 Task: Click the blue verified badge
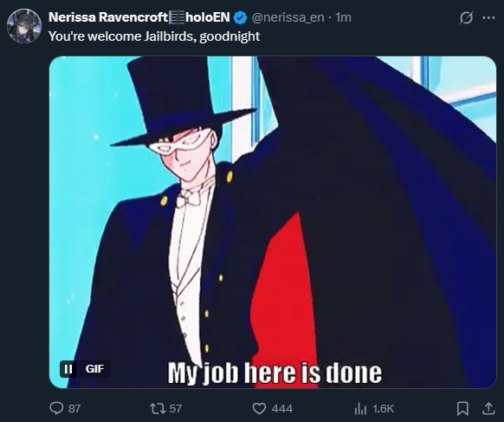pyautogui.click(x=240, y=17)
